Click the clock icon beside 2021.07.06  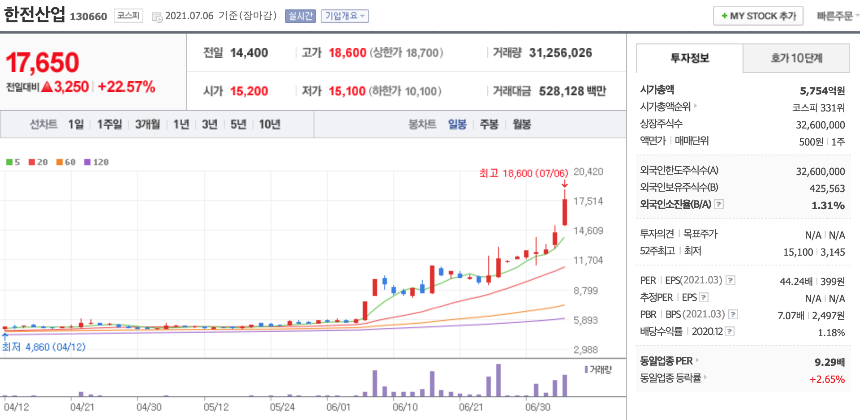[157, 17]
